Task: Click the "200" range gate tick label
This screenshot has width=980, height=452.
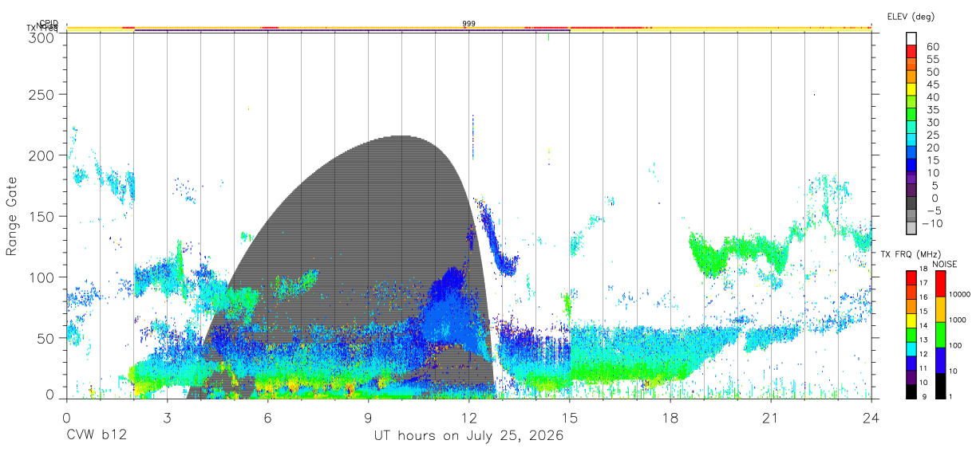Action: tap(41, 155)
